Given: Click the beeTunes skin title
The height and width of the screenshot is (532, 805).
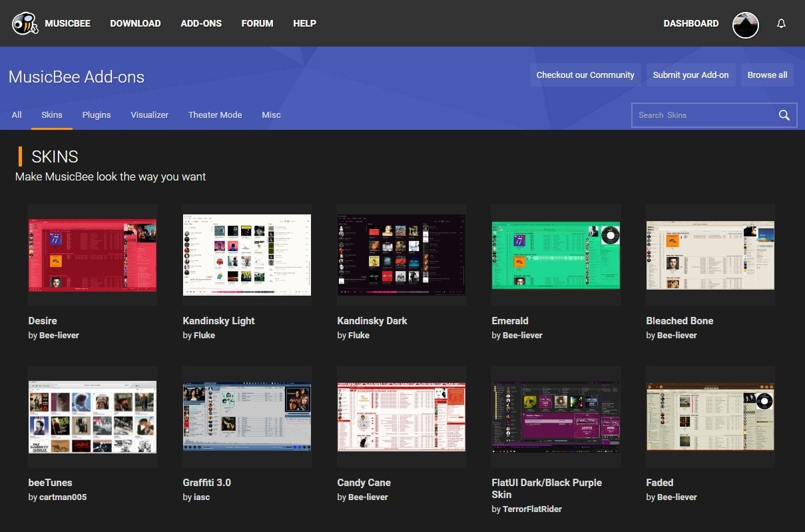Looking at the screenshot, I should tap(51, 483).
